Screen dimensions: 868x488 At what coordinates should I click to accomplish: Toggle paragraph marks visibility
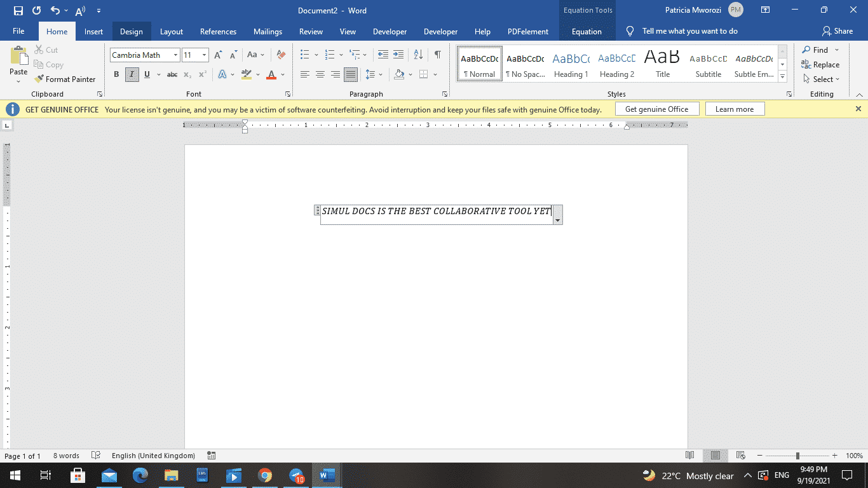(437, 55)
